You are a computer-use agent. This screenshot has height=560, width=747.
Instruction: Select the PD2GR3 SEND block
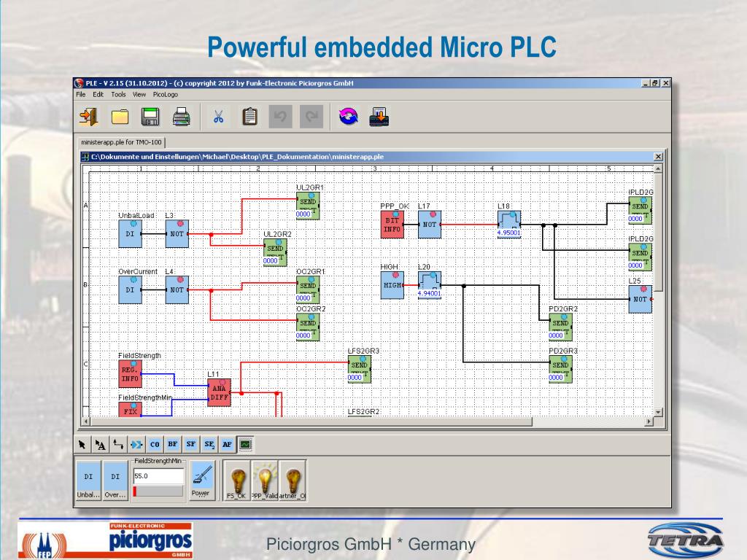pos(560,369)
